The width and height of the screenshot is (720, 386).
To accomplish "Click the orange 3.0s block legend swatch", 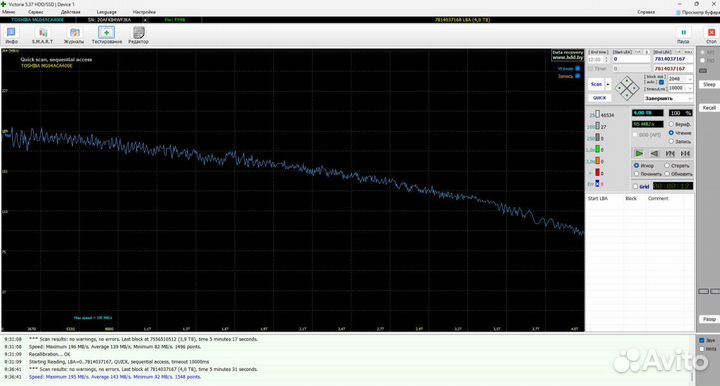I will pos(597,161).
